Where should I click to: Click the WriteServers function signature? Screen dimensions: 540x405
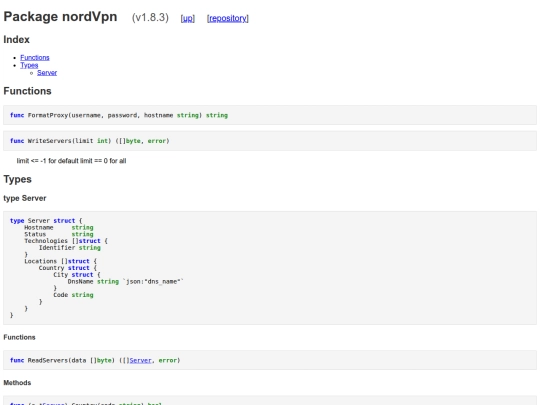[90, 141]
